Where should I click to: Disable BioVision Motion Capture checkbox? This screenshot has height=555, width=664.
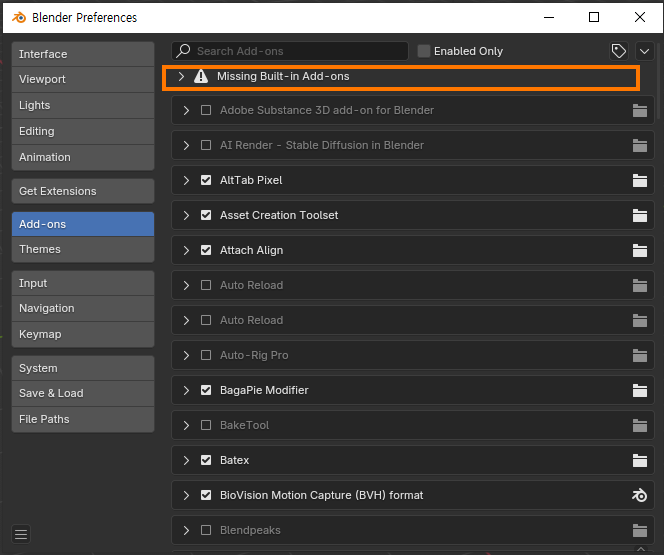(x=206, y=495)
